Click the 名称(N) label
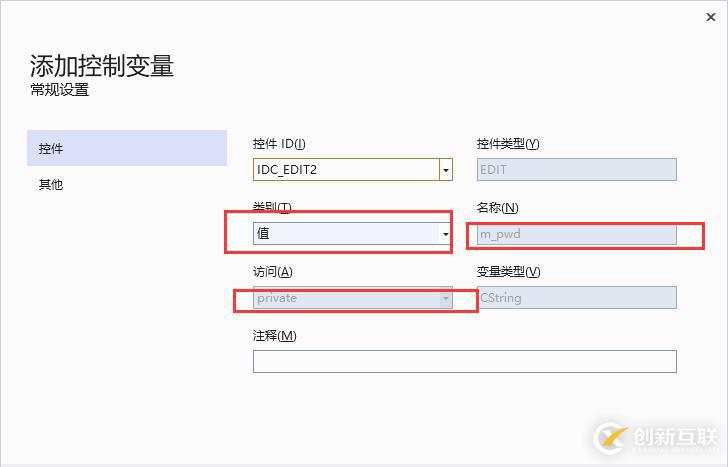 pos(498,208)
